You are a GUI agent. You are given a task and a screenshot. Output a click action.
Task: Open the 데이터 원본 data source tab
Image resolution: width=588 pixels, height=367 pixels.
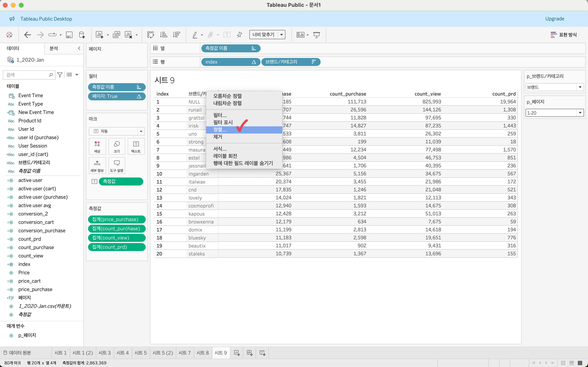point(17,353)
